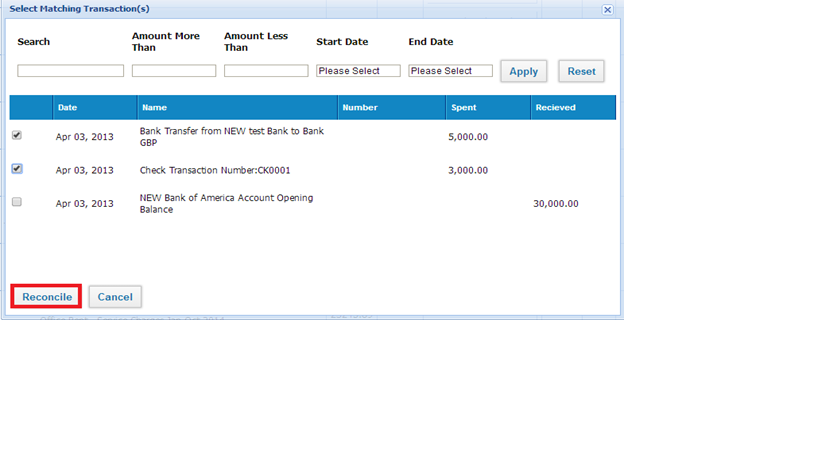Click the NEW Bank of America Account Opening Balance text

pyautogui.click(x=226, y=204)
